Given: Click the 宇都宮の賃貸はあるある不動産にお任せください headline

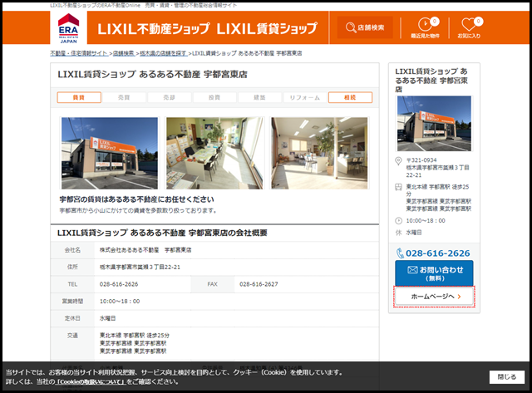Looking at the screenshot, I should click(136, 199).
